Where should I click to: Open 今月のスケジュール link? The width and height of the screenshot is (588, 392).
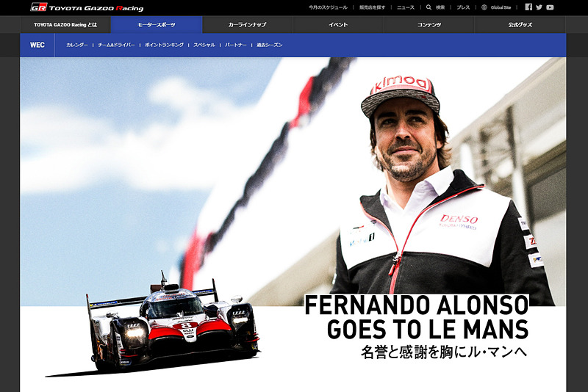click(x=328, y=7)
